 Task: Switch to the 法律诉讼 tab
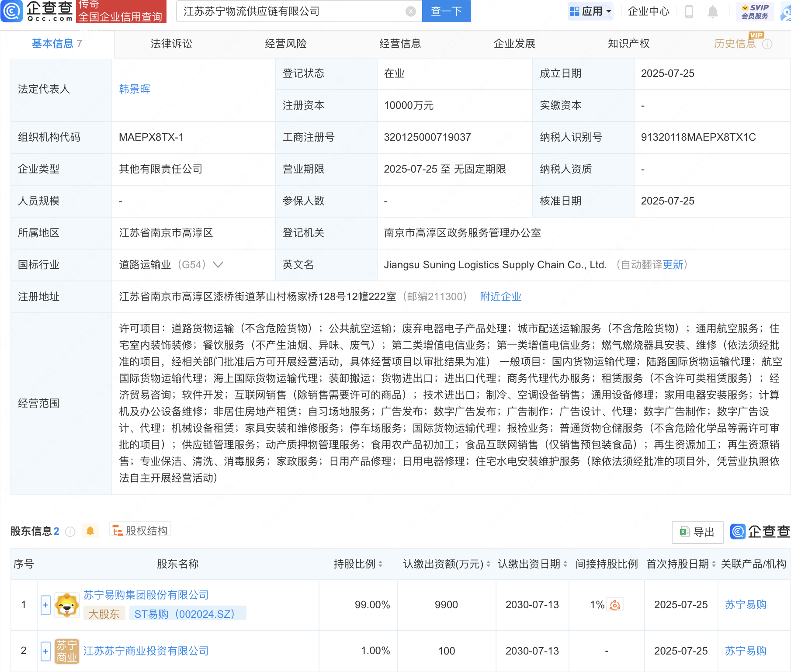tap(171, 44)
